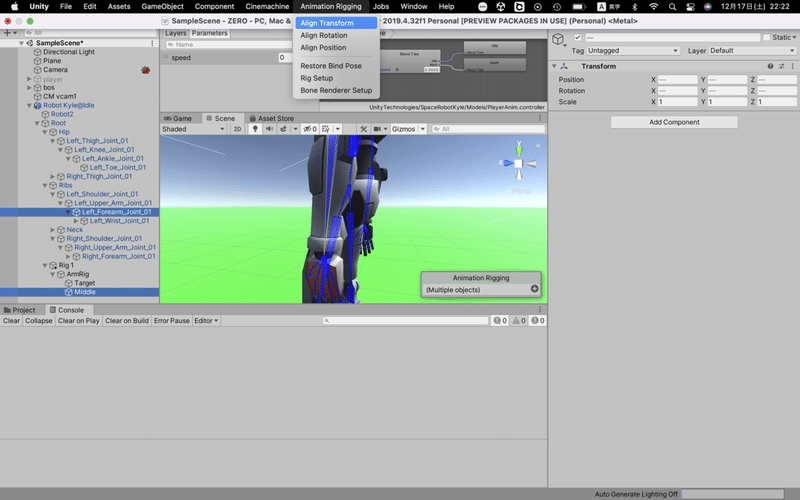Click the Console Clear button

pyautogui.click(x=11, y=320)
